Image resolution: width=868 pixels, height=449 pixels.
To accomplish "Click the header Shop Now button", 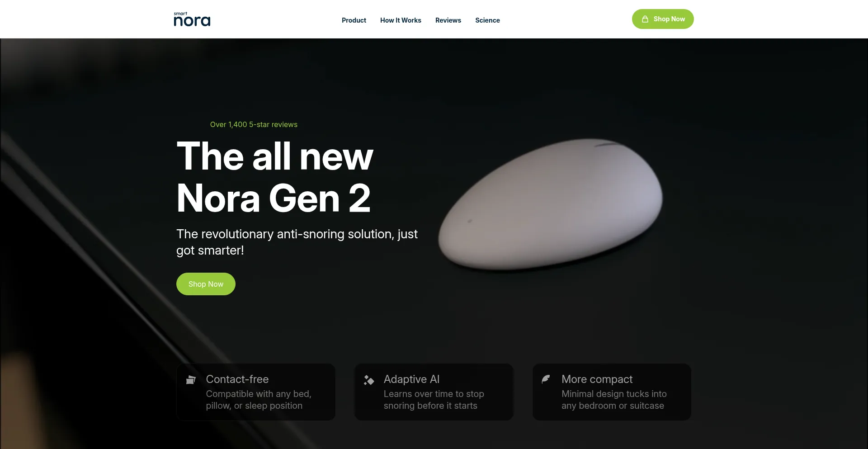I will [663, 19].
